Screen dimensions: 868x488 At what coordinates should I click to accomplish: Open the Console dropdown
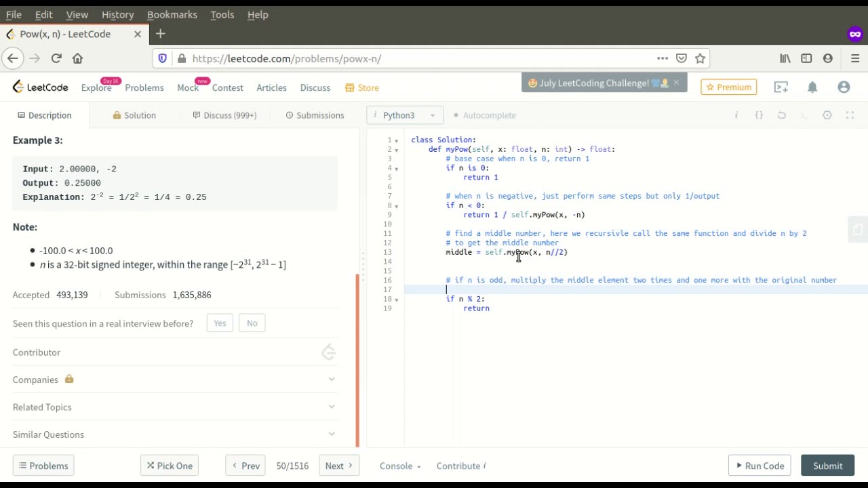pyautogui.click(x=400, y=466)
